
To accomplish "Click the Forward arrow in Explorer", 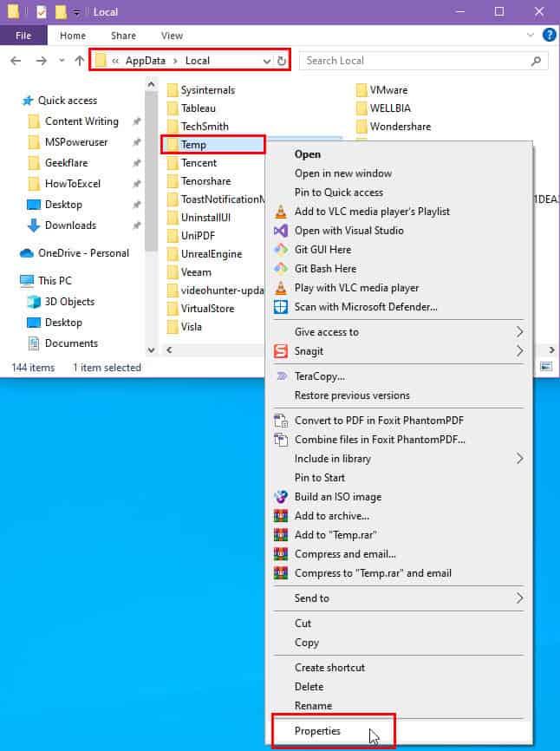I will (42, 61).
